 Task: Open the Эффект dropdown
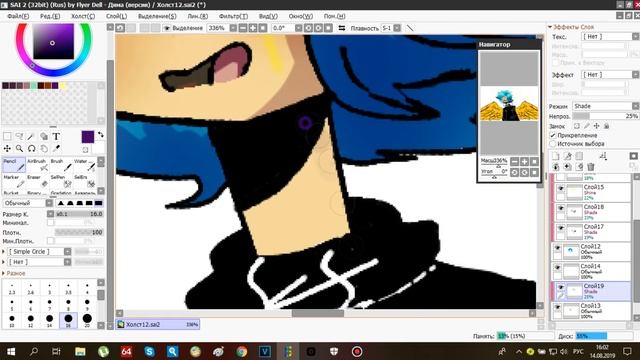pyautogui.click(x=609, y=75)
